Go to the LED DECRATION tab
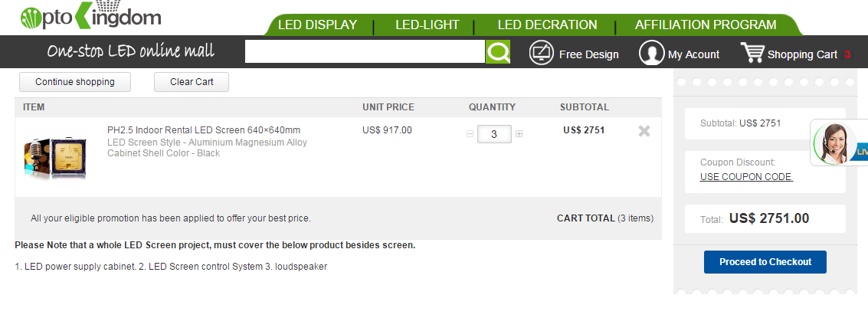This screenshot has width=868, height=318. [x=547, y=25]
